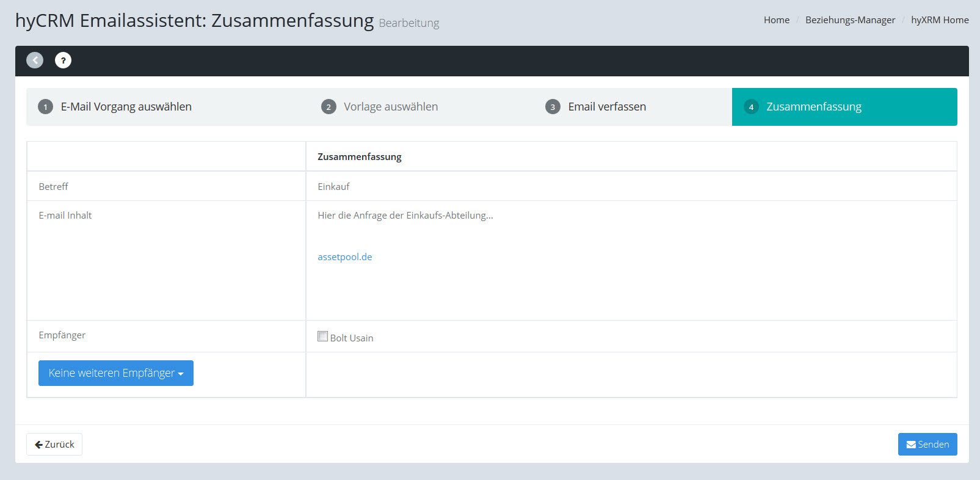Click the hyXRM Home breadcrumb item
This screenshot has height=480, width=980.
click(939, 20)
